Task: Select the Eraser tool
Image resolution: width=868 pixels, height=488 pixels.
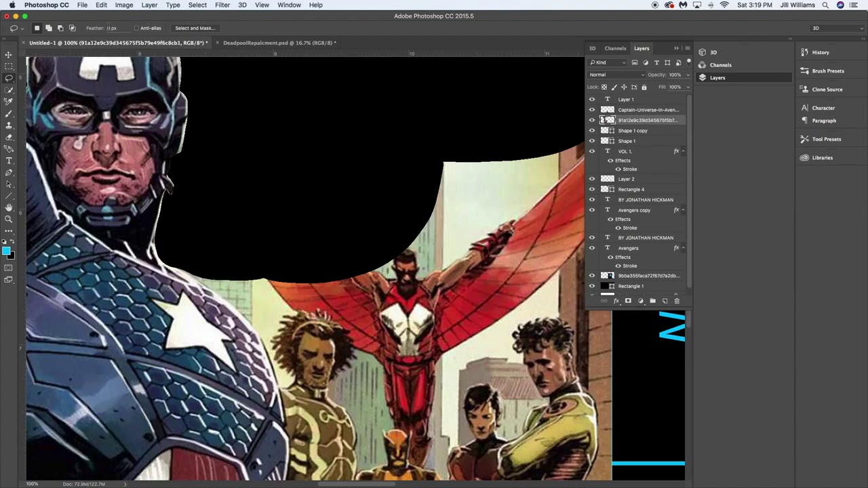Action: [x=9, y=137]
